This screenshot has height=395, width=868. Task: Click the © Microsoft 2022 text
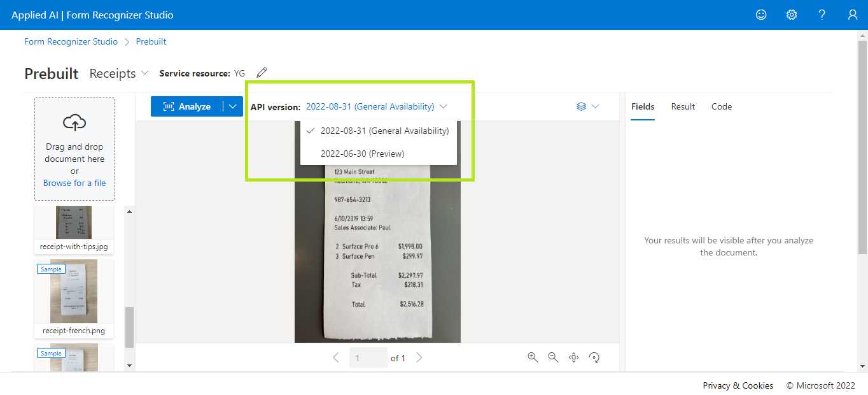(x=821, y=385)
